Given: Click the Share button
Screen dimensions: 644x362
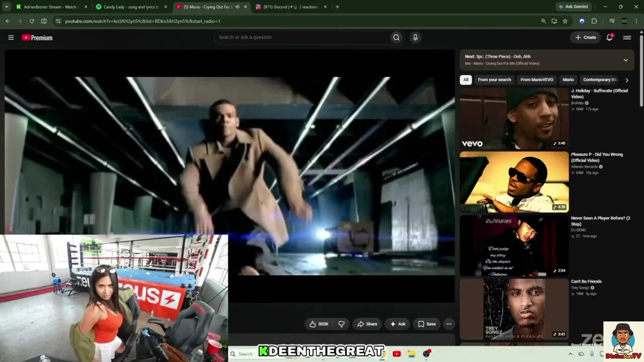Looking at the screenshot, I should pos(367,324).
